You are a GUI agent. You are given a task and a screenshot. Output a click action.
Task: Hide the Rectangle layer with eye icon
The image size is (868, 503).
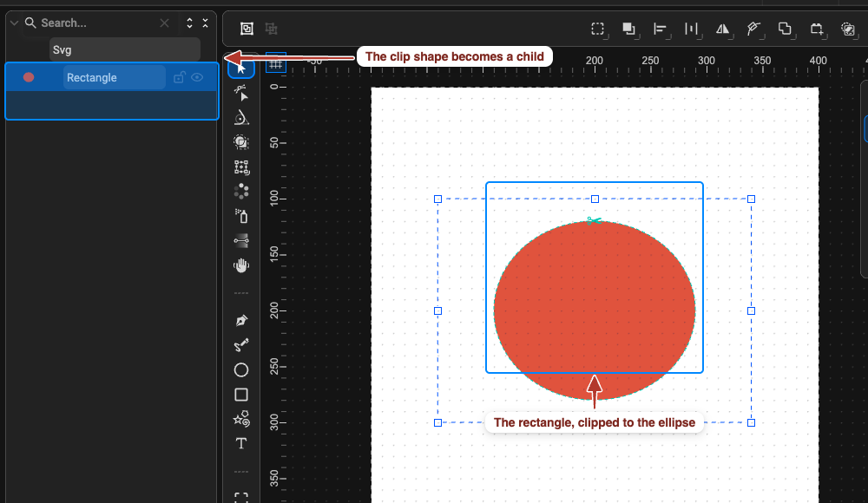[197, 77]
